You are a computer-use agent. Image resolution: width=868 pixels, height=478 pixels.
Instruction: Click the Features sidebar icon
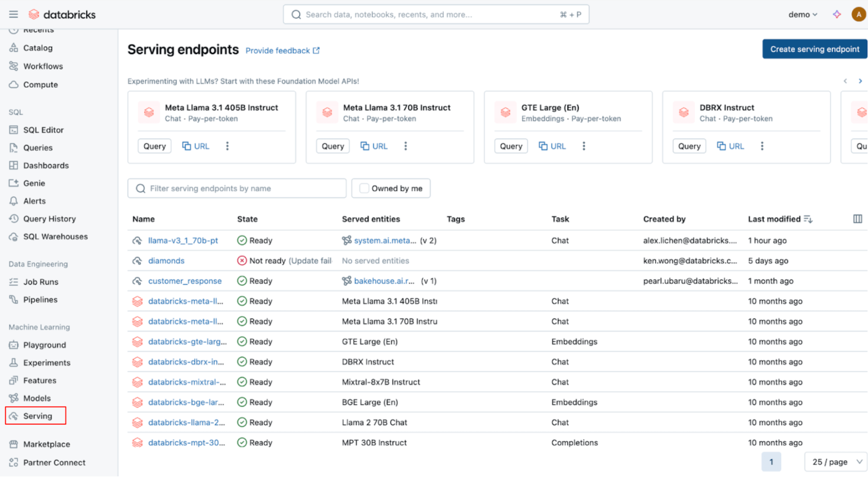14,380
